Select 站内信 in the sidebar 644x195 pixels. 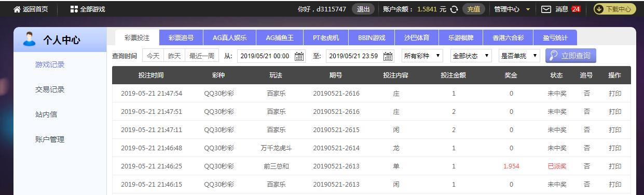[46, 114]
